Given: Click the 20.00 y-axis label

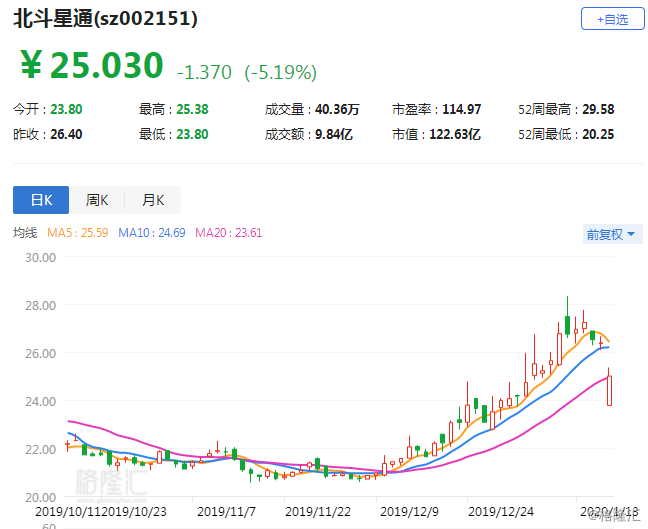Looking at the screenshot, I should (x=40, y=497).
